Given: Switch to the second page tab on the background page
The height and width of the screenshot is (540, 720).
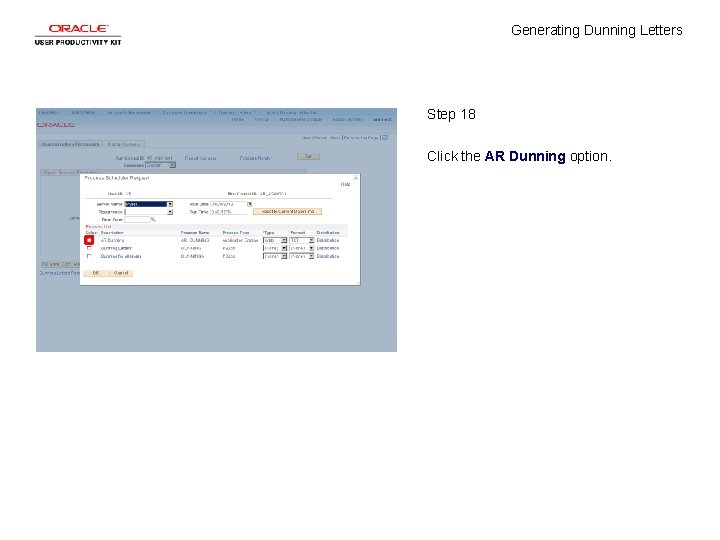Looking at the screenshot, I should [124, 144].
